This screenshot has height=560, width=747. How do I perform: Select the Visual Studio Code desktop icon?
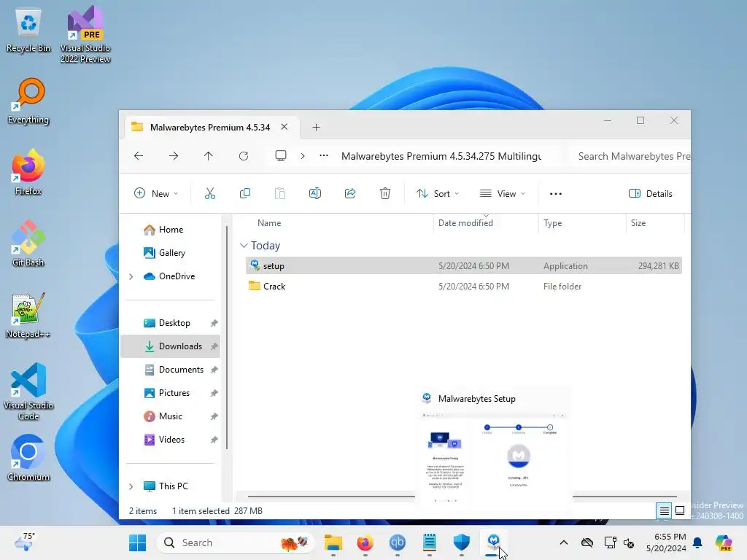(28, 392)
